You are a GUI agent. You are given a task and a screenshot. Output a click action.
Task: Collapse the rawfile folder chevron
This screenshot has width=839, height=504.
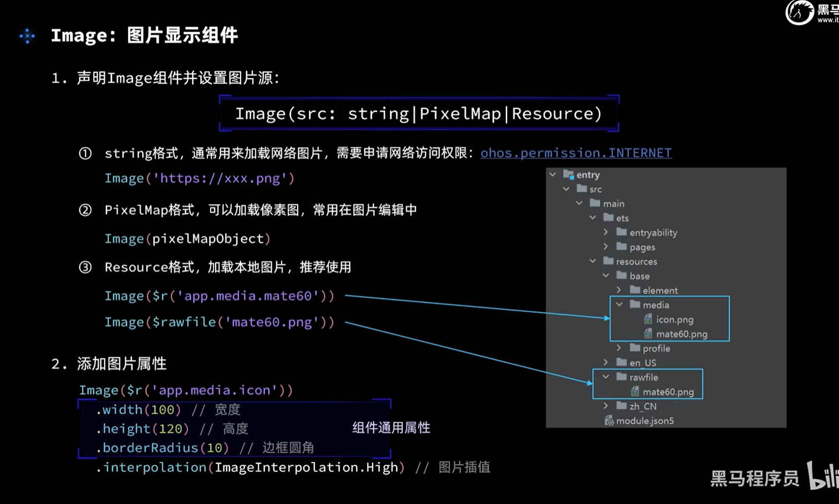coord(606,377)
